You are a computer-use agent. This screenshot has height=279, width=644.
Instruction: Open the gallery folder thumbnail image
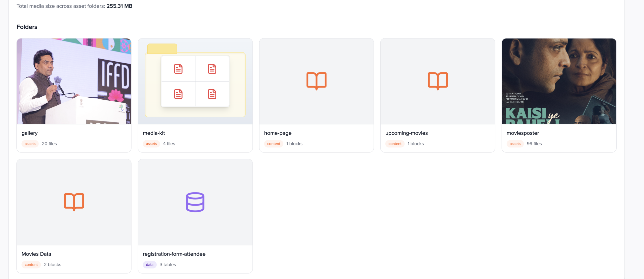click(74, 81)
